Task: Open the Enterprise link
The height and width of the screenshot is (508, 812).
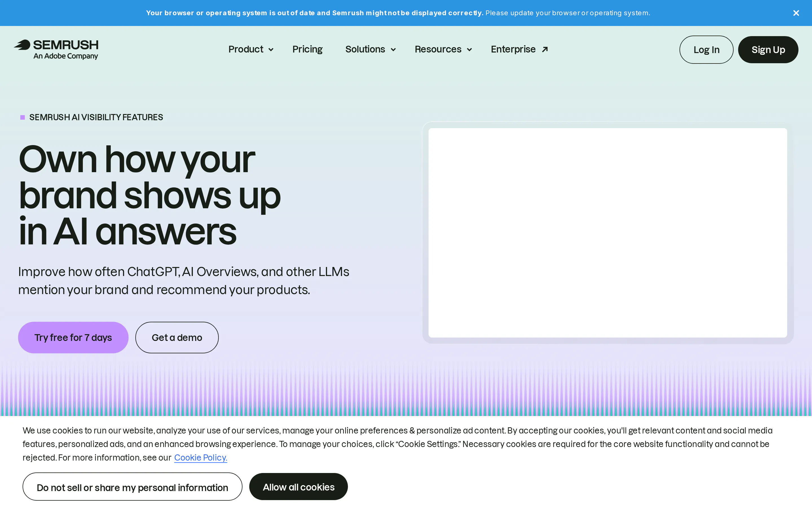Action: [519, 49]
